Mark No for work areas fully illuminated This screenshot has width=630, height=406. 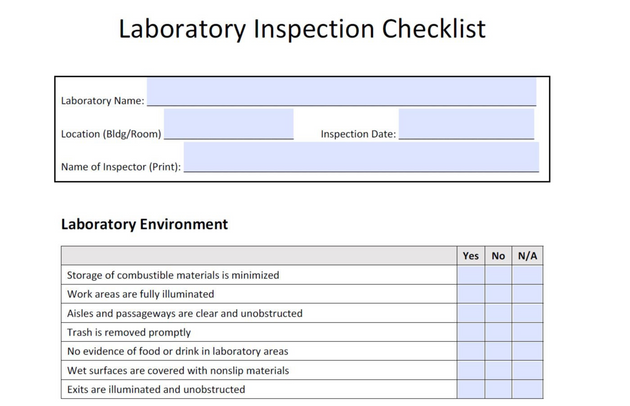click(x=498, y=294)
